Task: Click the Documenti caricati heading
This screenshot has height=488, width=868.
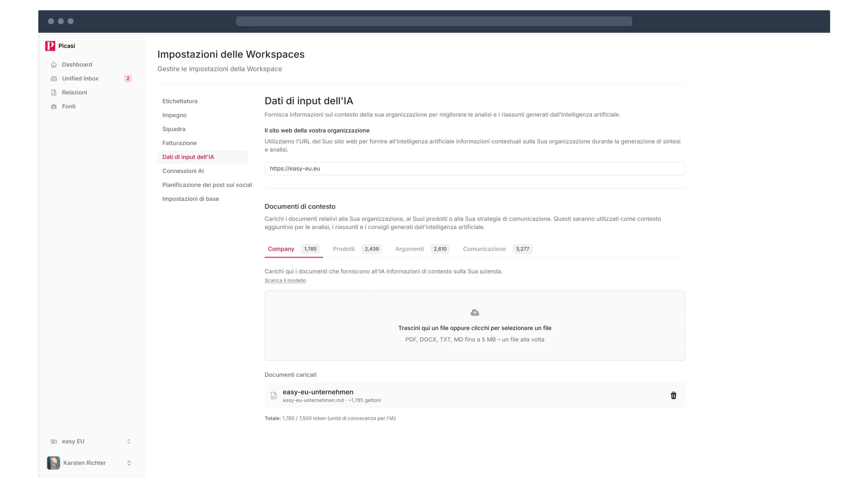Action: [x=290, y=375]
